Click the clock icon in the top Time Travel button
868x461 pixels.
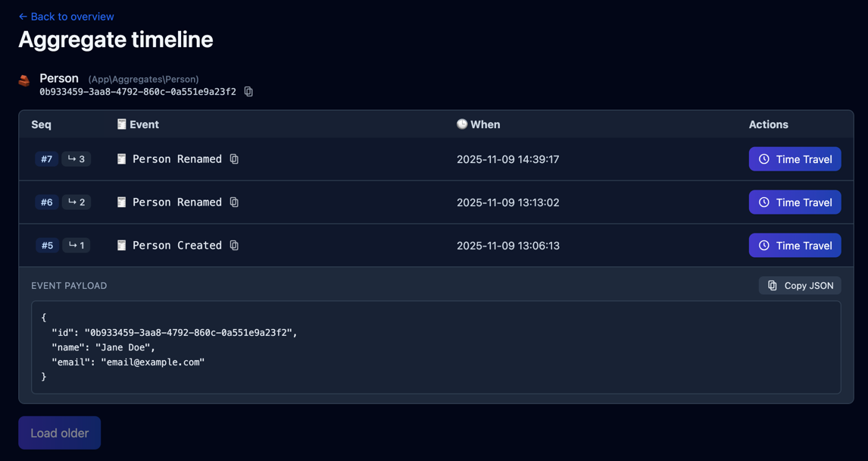pyautogui.click(x=763, y=159)
